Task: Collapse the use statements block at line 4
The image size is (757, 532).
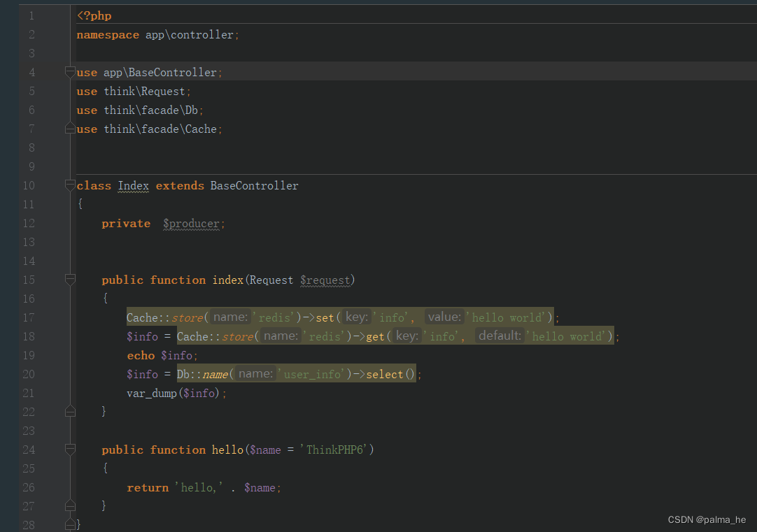Action: [69, 71]
